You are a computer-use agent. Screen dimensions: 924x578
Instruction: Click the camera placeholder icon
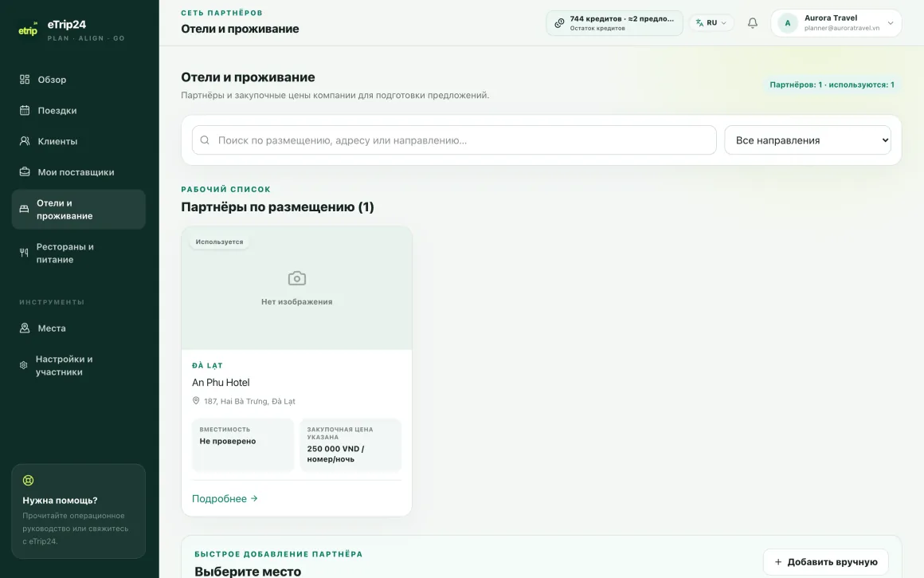(x=297, y=277)
